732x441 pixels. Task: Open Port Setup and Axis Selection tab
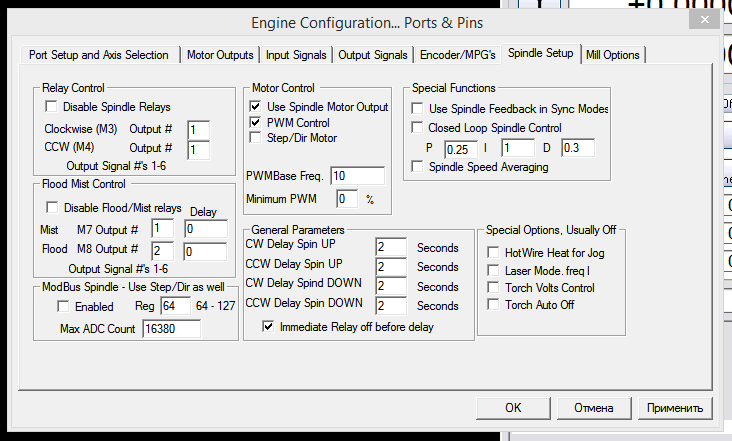(99, 55)
